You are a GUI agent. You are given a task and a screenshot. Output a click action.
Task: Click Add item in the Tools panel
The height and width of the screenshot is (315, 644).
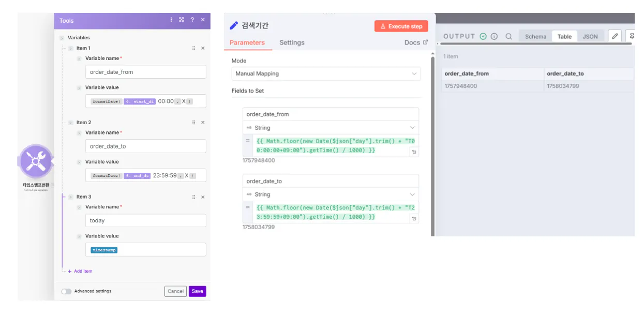(x=80, y=271)
